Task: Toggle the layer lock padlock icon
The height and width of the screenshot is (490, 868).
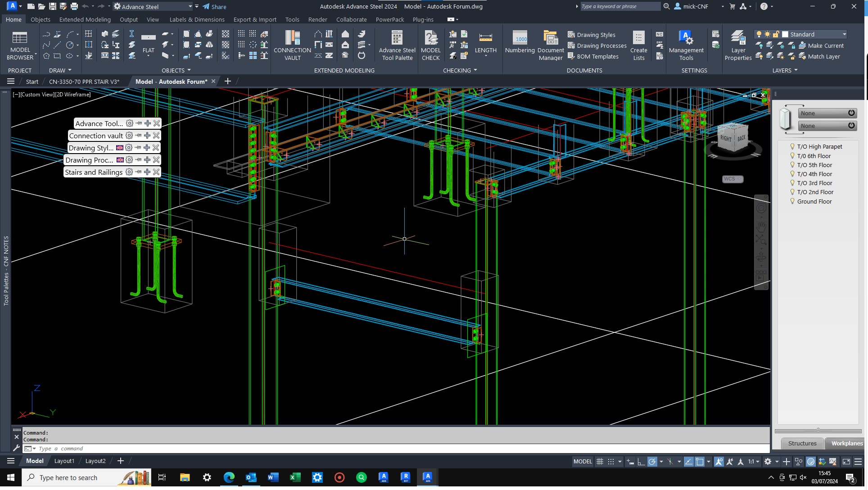Action: point(776,34)
